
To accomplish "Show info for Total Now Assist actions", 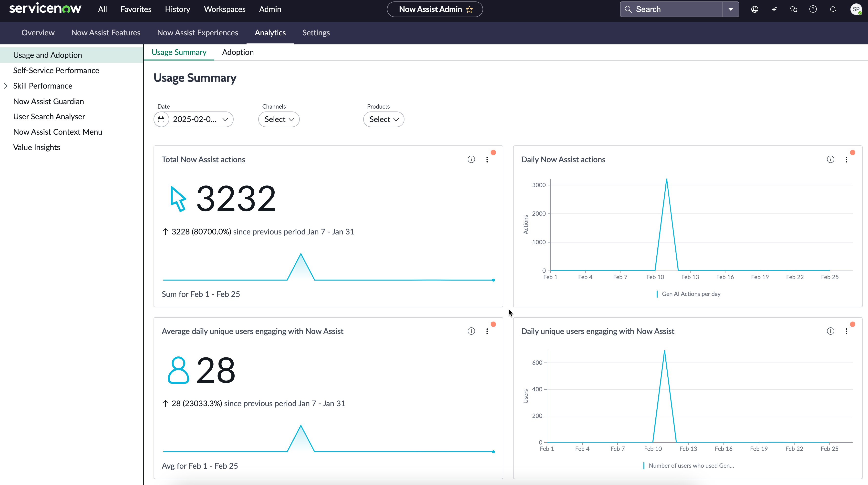I will 471,159.
